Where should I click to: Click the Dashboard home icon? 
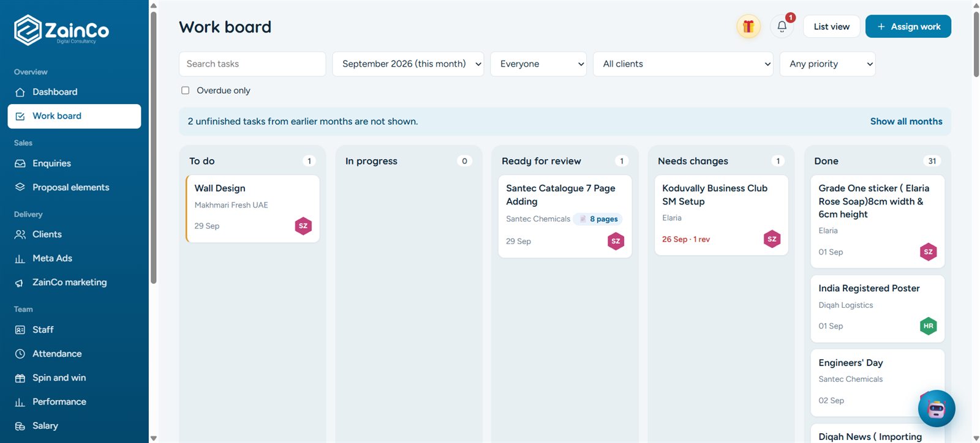click(20, 92)
